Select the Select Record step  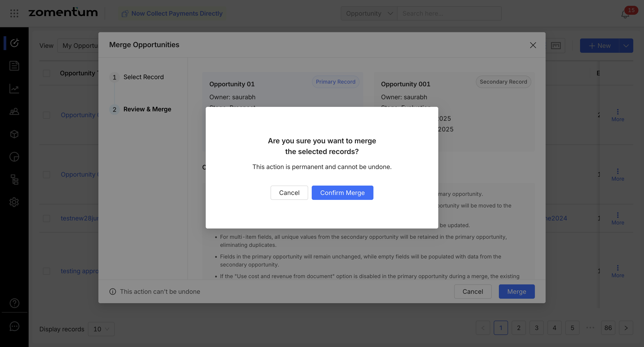pyautogui.click(x=143, y=77)
